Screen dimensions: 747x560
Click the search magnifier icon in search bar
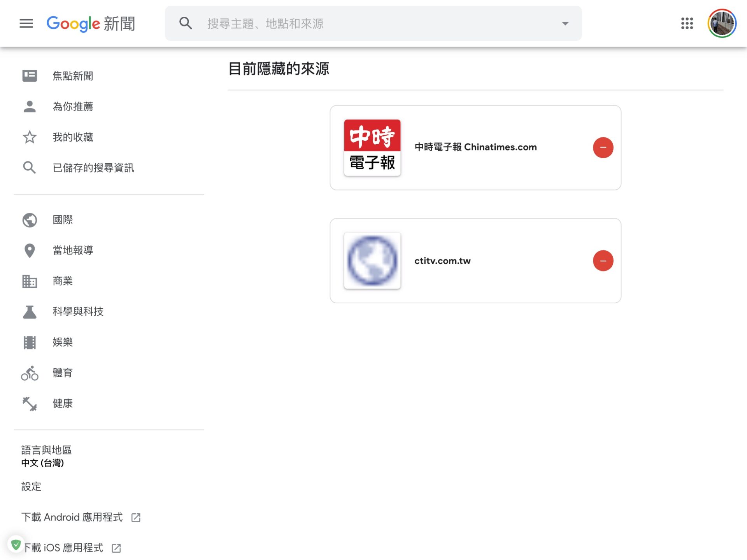click(x=186, y=23)
